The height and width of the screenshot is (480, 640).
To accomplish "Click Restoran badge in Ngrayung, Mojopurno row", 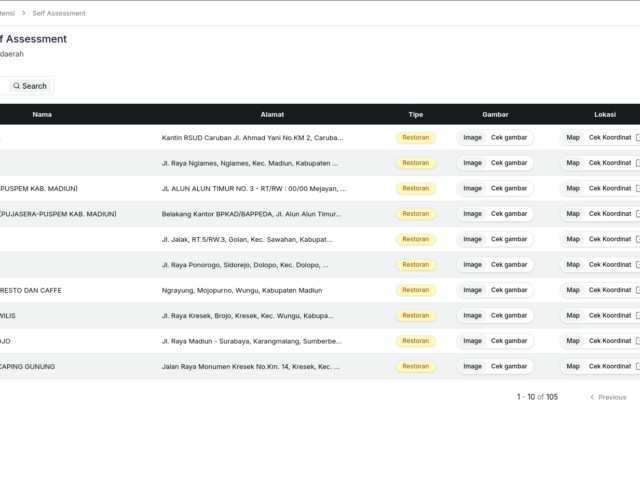I will click(416, 290).
